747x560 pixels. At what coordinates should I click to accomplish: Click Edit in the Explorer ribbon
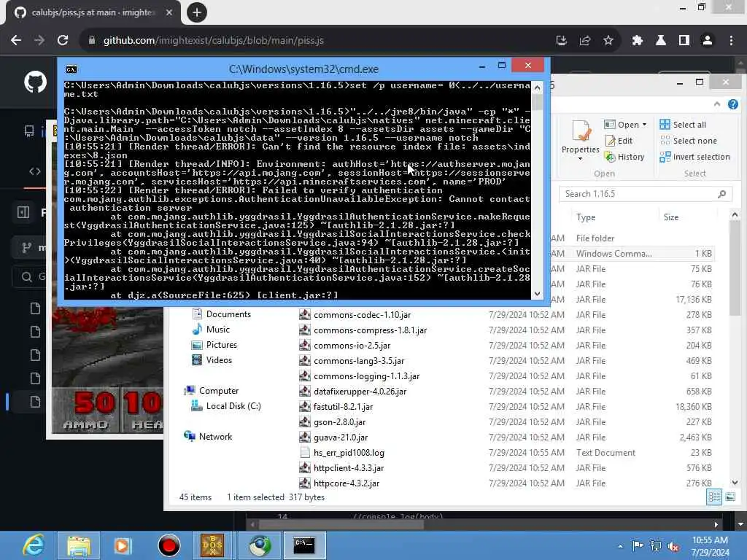point(619,141)
